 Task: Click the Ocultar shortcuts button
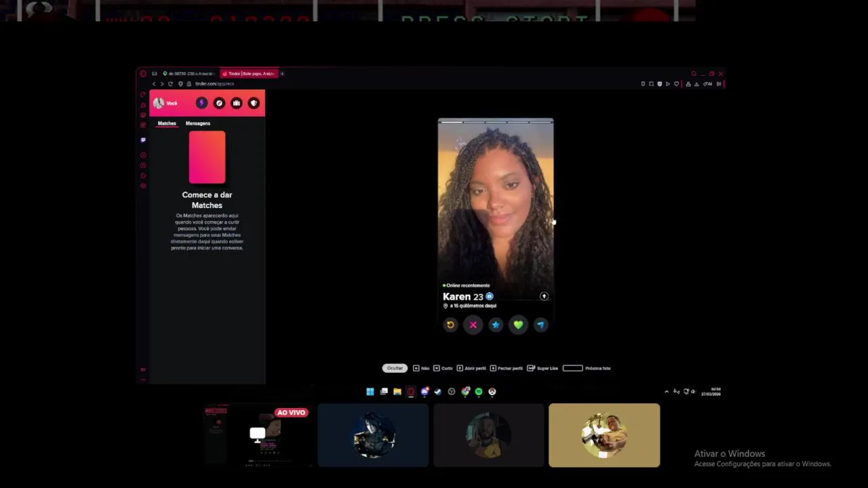[395, 368]
